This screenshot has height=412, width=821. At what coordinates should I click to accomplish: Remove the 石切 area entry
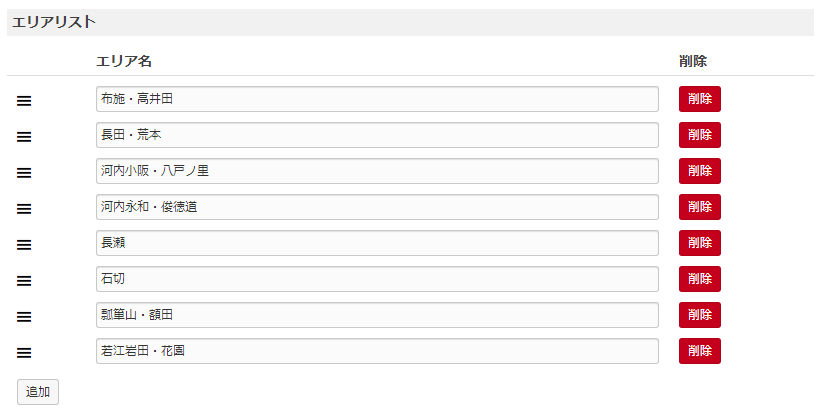(x=699, y=279)
